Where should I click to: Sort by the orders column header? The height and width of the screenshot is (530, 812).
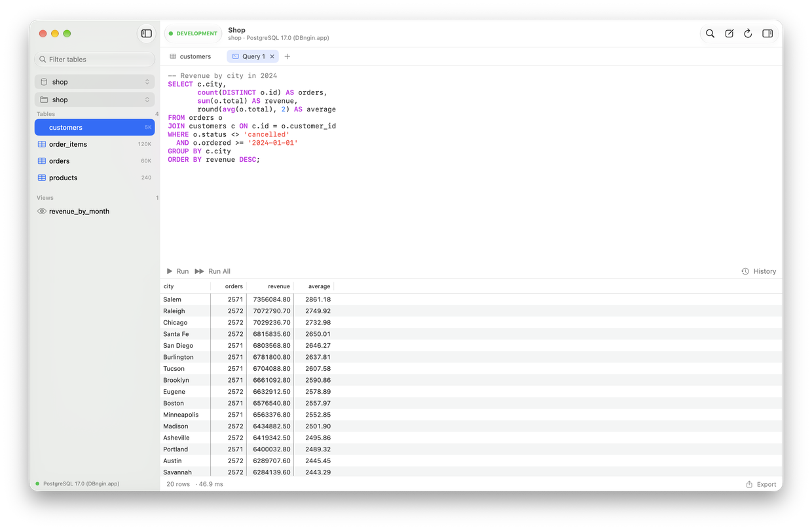click(229, 286)
